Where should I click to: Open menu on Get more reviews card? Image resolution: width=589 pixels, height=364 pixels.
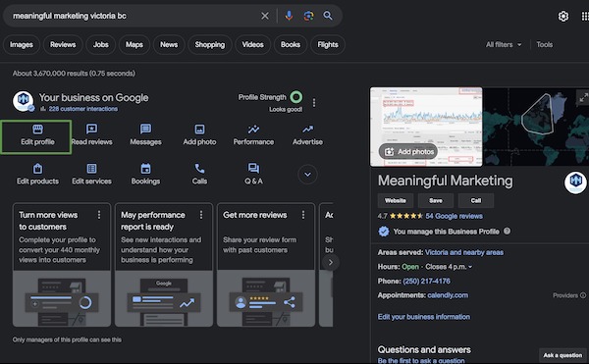[303, 215]
